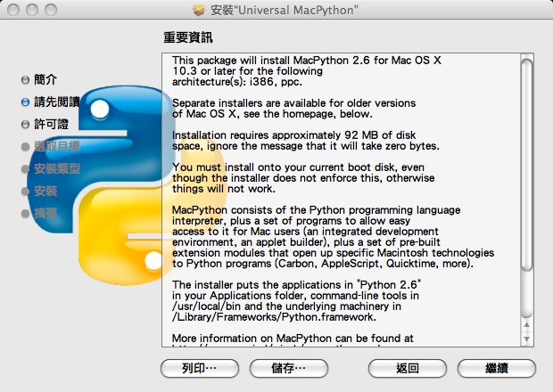Image resolution: width=553 pixels, height=392 pixels.
Task: Click the 繼續 (Continue) button
Action: (x=497, y=369)
